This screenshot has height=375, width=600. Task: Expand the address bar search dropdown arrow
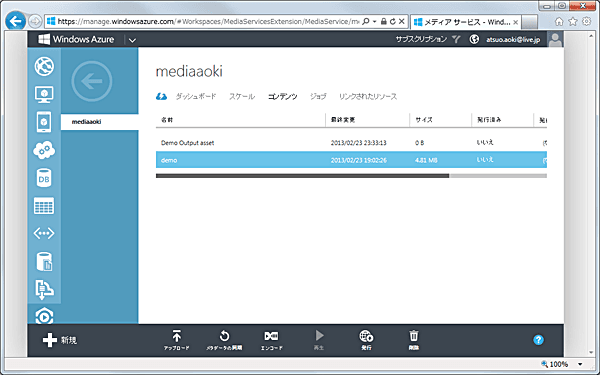click(x=375, y=21)
